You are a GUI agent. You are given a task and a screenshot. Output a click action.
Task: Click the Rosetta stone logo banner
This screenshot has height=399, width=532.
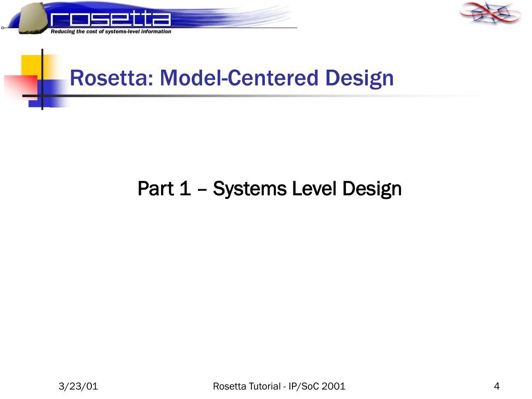coord(149,18)
